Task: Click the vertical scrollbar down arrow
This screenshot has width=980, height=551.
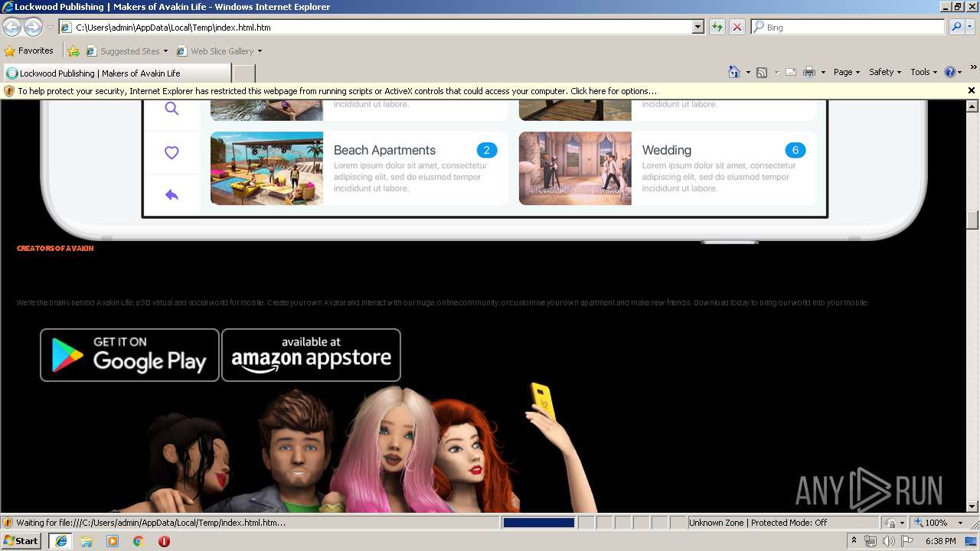Action: [x=972, y=506]
